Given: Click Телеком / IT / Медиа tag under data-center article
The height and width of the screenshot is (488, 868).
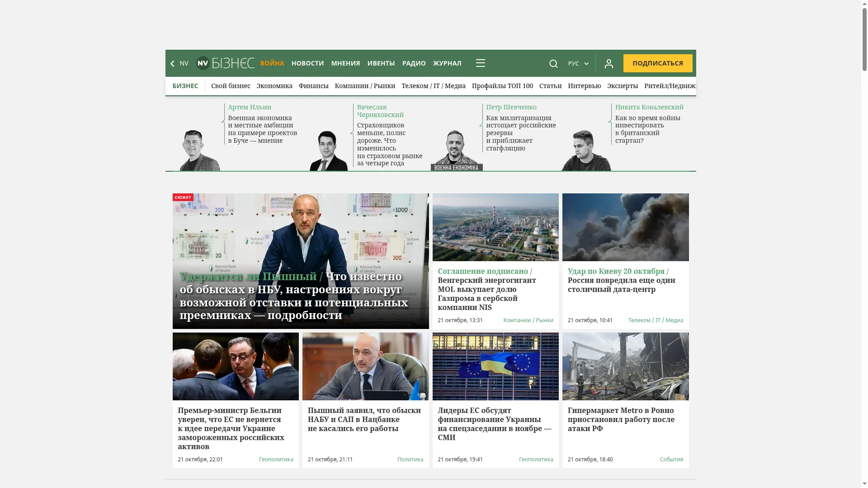Looking at the screenshot, I should click(655, 320).
